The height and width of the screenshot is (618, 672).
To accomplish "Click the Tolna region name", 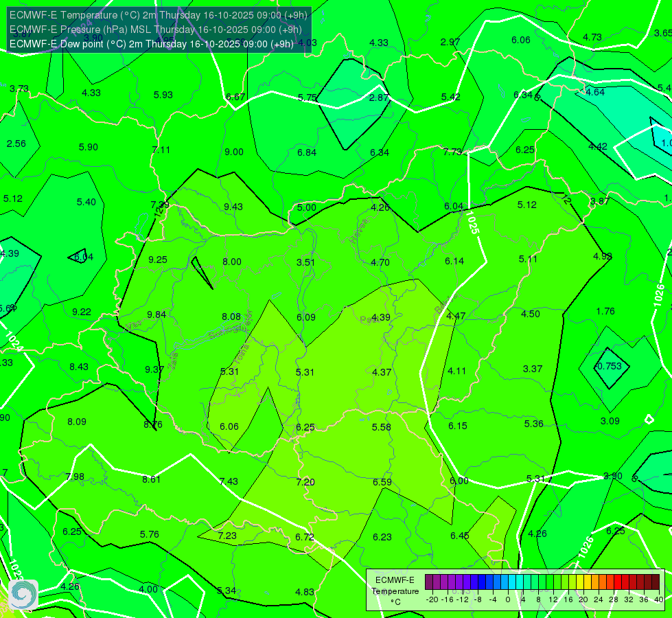I will pyautogui.click(x=242, y=354).
